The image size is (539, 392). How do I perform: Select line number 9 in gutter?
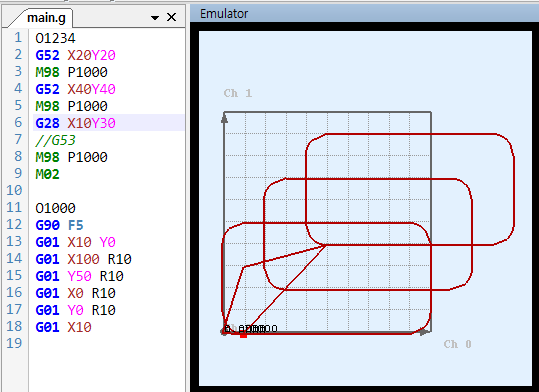pos(18,173)
